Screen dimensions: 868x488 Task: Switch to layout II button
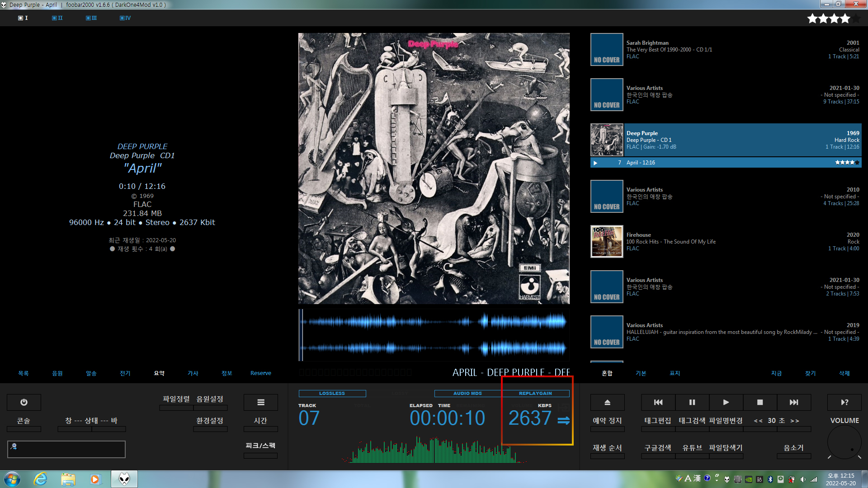pyautogui.click(x=57, y=18)
